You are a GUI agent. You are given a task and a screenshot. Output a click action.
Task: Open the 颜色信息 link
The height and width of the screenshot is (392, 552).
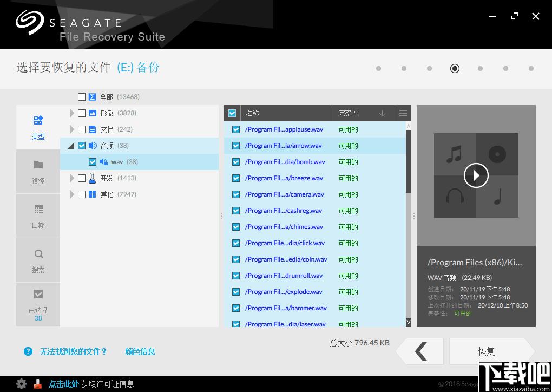140,351
